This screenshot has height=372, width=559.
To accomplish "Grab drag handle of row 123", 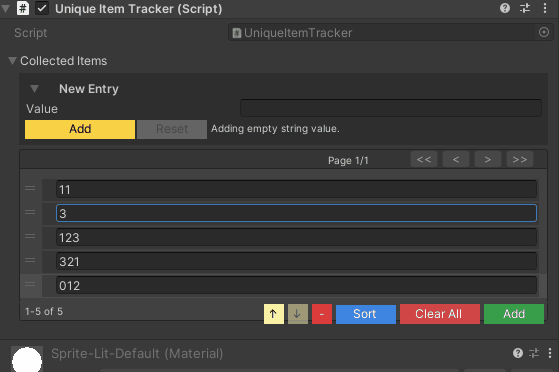I will tap(30, 236).
